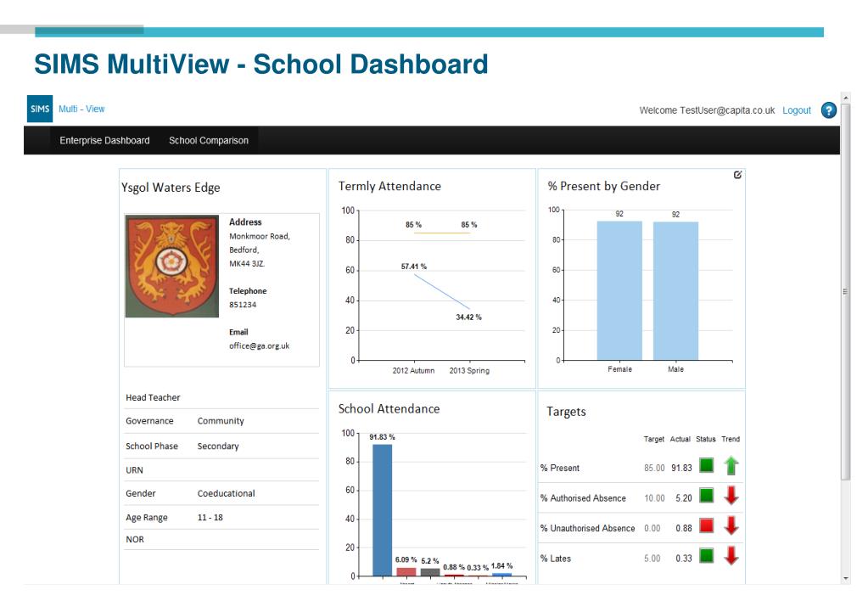Click the NOR row label
The height and width of the screenshot is (601, 868).
135,540
